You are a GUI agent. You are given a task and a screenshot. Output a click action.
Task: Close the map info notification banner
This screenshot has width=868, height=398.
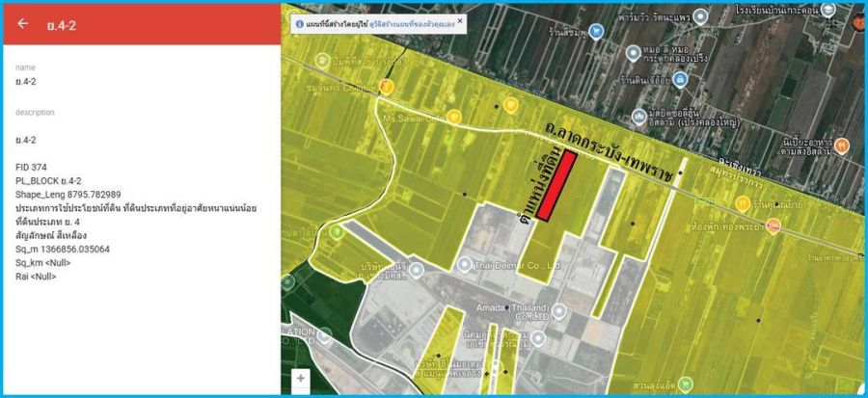coord(459,20)
